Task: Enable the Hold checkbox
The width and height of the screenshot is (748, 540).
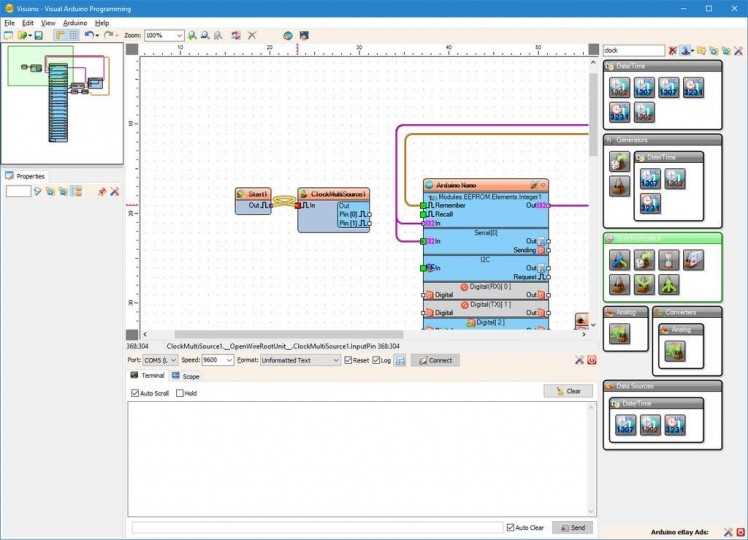Action: click(180, 393)
